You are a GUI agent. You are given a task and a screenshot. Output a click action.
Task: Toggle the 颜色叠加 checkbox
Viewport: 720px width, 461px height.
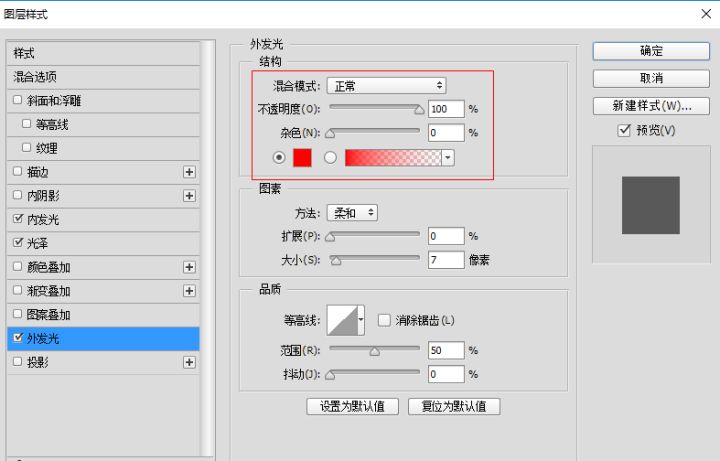pos(17,266)
